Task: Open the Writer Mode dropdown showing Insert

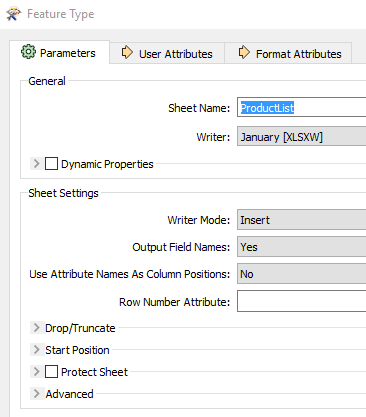Action: tap(301, 220)
